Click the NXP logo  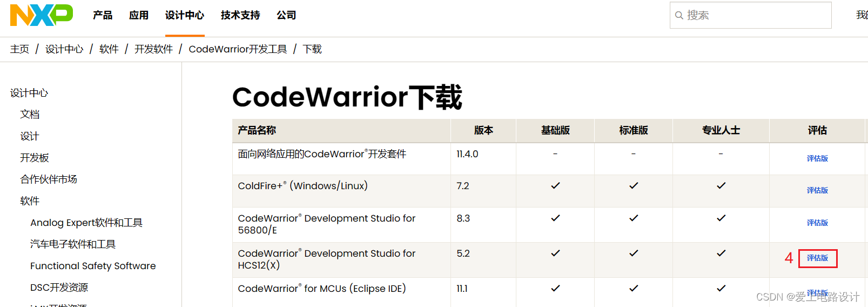[x=42, y=15]
